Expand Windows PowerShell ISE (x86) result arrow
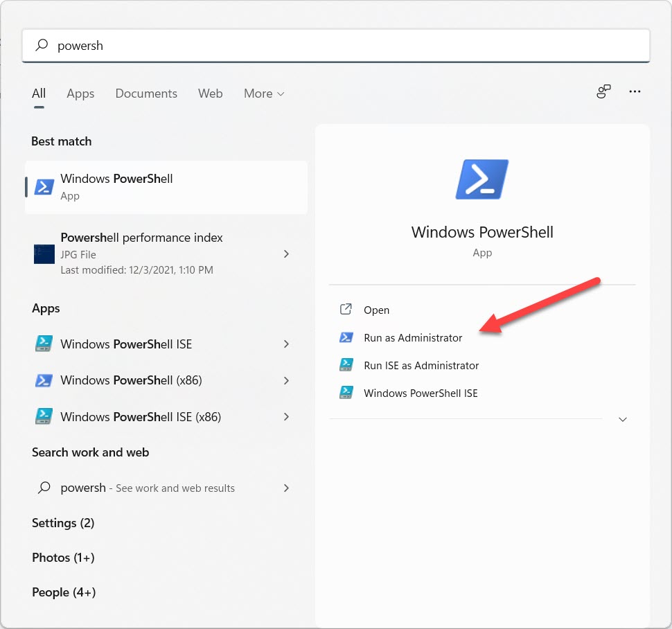Image resolution: width=672 pixels, height=629 pixels. [286, 416]
